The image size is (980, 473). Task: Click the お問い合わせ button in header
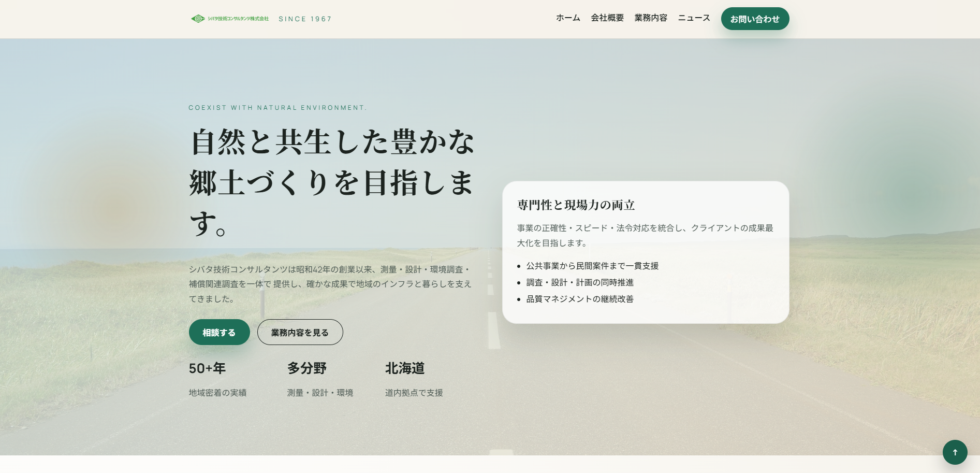(x=755, y=19)
